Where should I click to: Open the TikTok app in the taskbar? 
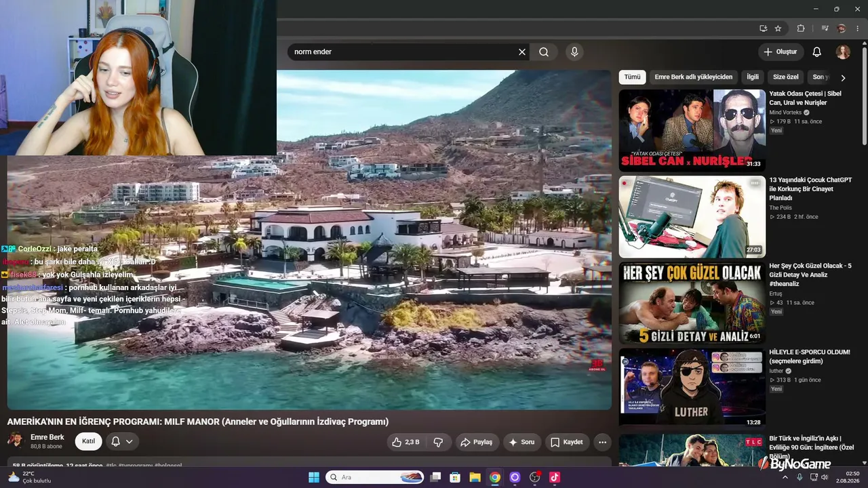click(554, 477)
